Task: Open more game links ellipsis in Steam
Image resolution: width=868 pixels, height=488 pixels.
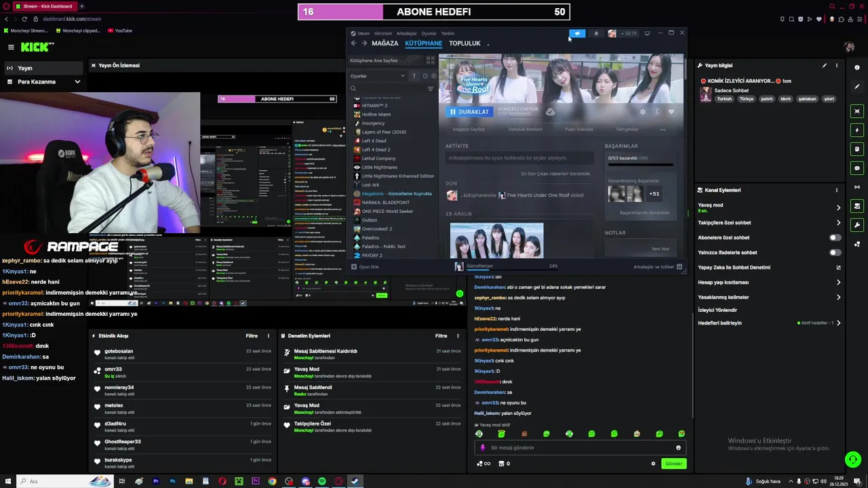Action: point(663,129)
